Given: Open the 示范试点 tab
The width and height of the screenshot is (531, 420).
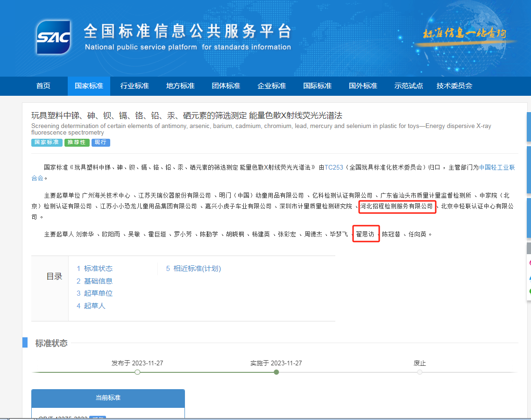Looking at the screenshot, I should pyautogui.click(x=409, y=86).
